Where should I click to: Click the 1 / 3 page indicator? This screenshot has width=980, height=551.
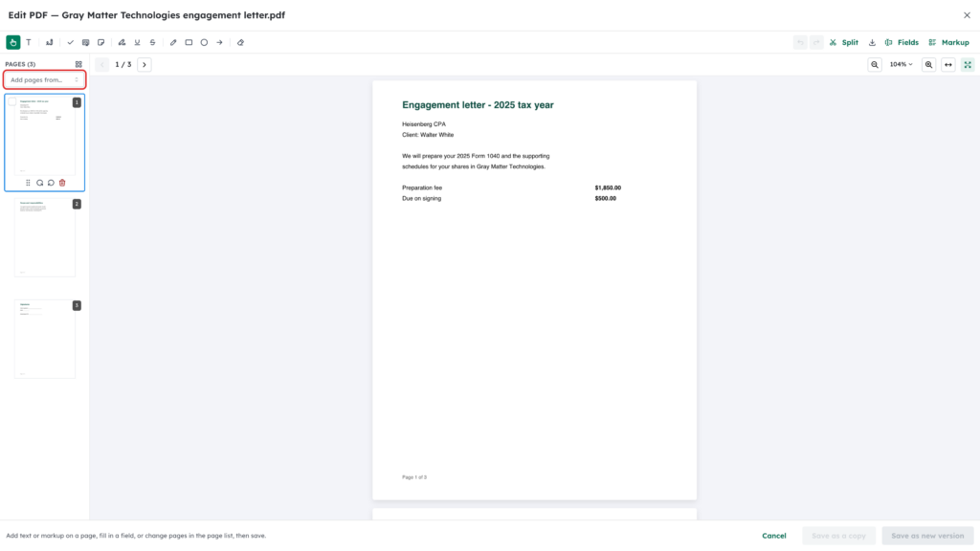pyautogui.click(x=123, y=64)
